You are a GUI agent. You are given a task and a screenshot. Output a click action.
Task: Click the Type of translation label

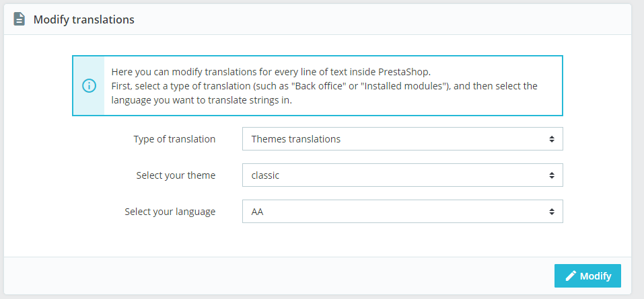174,139
